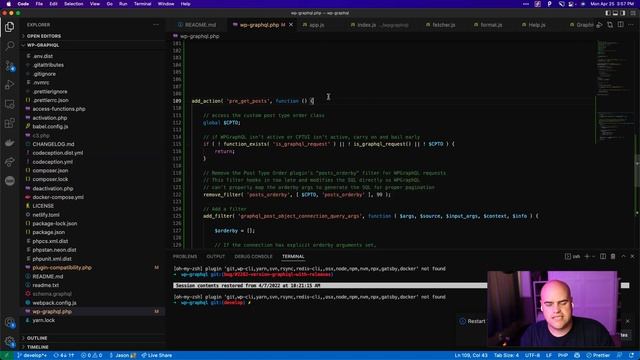This screenshot has height=360, width=640.
Task: Open the new terminal launch profile dropdown
Action: (x=593, y=256)
